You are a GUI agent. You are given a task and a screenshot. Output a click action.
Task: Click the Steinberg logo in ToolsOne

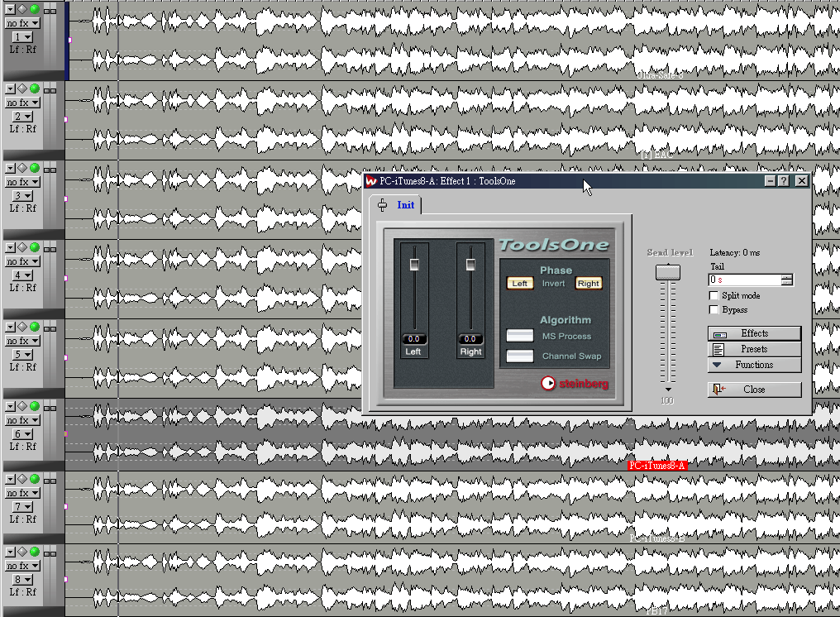coord(575,384)
